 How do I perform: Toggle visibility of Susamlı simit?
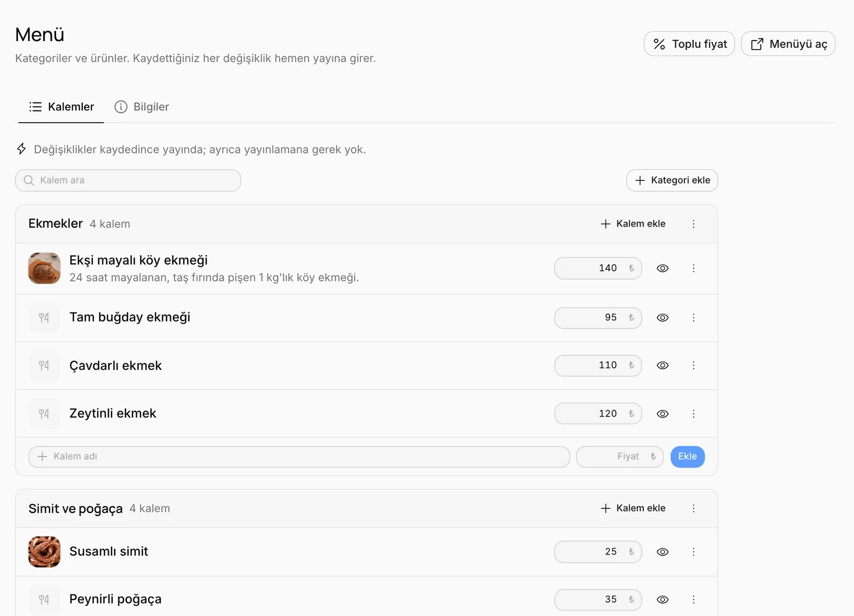662,551
